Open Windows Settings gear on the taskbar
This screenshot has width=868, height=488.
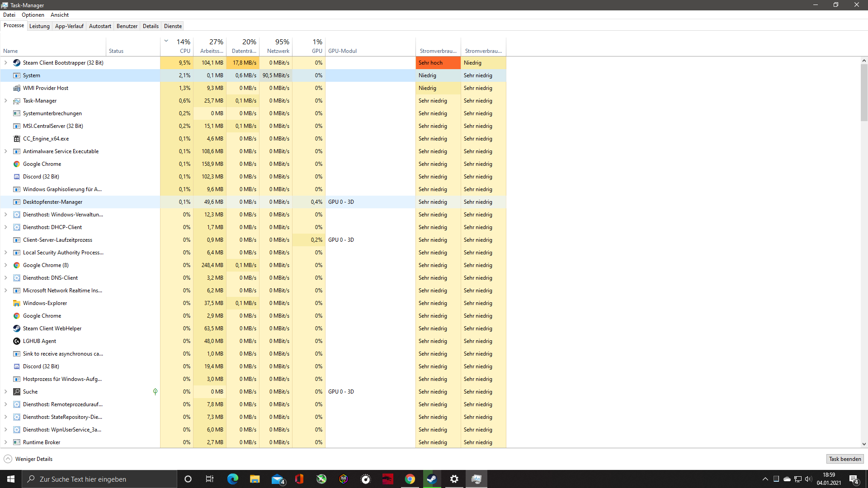coord(454,479)
